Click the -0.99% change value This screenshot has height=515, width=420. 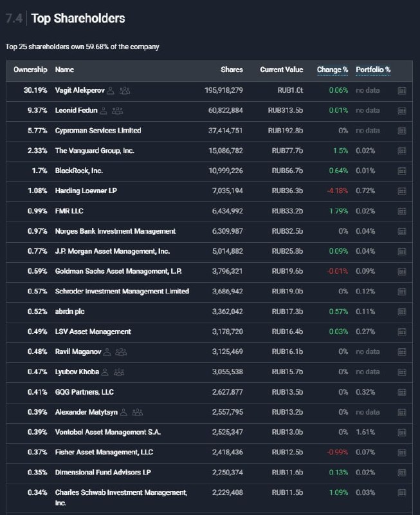[x=337, y=453]
